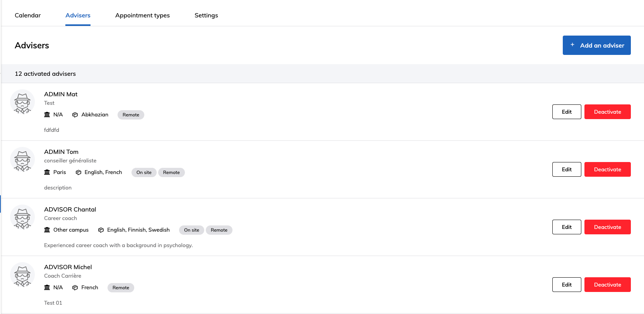Click the 'Test' subtitle under ADMIN Mat

pos(49,103)
